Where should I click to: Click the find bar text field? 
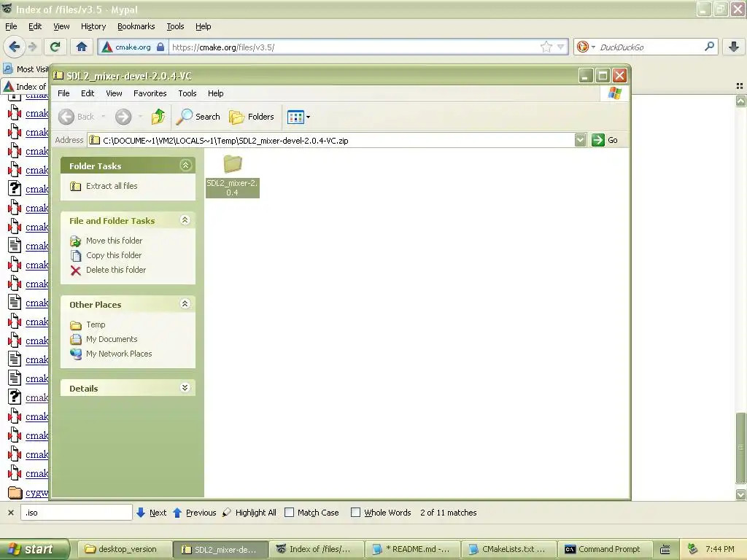[x=76, y=513]
